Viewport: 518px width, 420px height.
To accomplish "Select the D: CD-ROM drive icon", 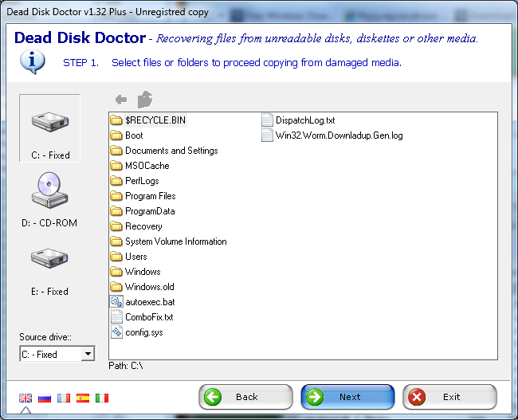I will point(49,190).
